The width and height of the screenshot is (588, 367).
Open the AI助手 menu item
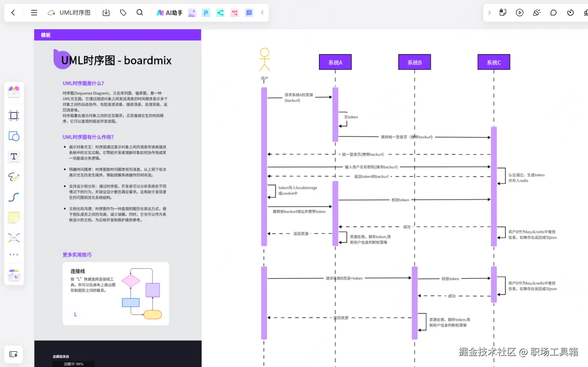click(x=169, y=12)
